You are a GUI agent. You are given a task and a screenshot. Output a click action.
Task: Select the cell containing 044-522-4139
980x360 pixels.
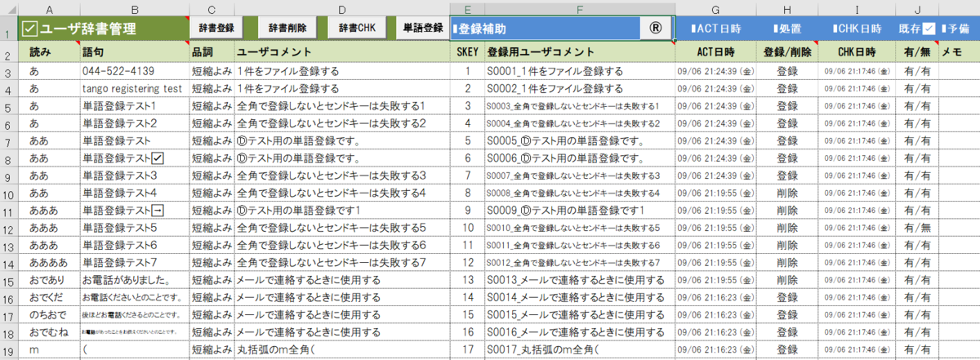pyautogui.click(x=133, y=71)
